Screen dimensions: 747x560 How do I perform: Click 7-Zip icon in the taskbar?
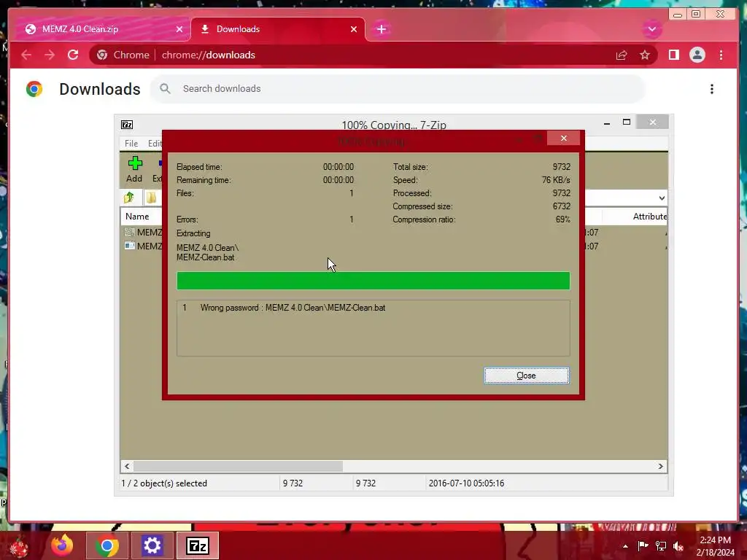pyautogui.click(x=198, y=545)
